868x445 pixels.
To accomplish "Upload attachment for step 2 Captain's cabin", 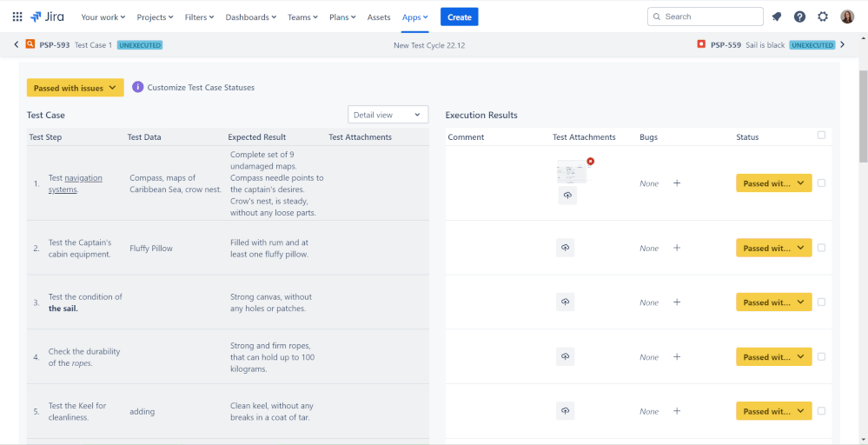I will [565, 248].
